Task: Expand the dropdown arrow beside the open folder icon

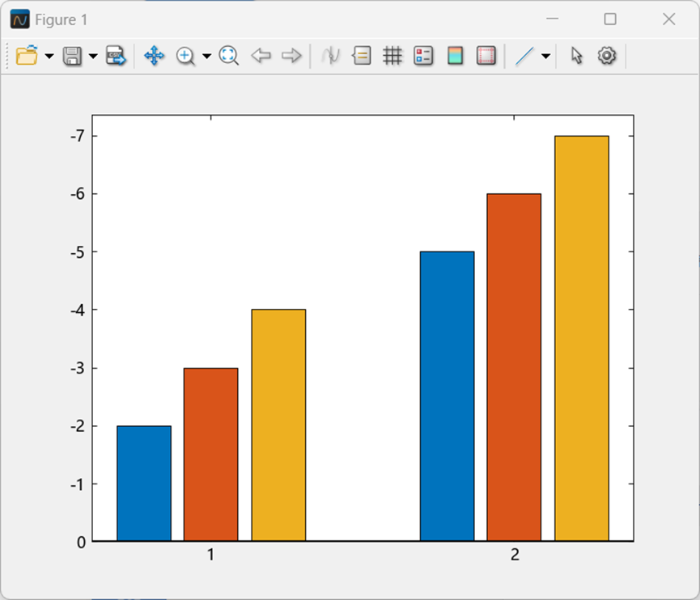Action: tap(49, 57)
